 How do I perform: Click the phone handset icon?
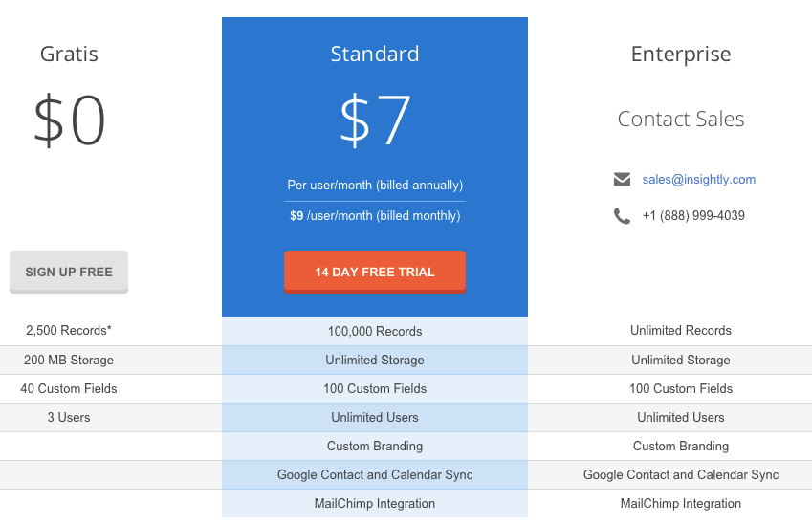tap(623, 216)
